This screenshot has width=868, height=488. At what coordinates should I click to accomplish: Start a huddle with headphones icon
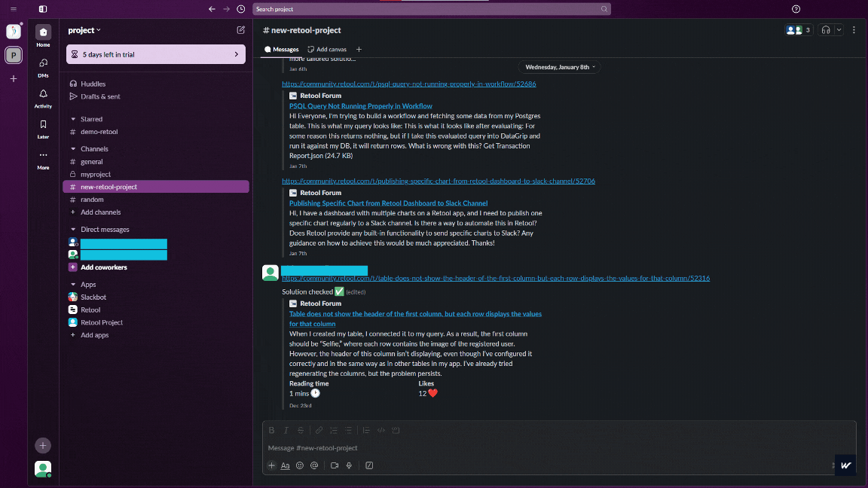[x=826, y=30]
